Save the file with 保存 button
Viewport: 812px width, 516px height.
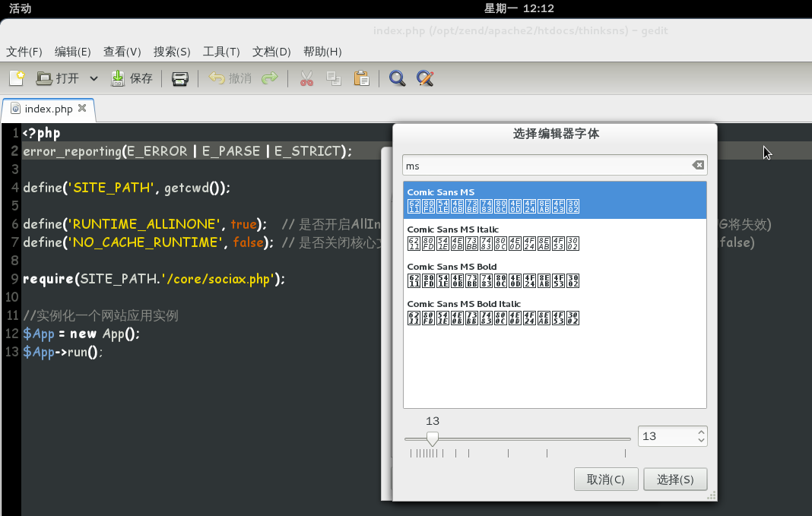pos(132,78)
